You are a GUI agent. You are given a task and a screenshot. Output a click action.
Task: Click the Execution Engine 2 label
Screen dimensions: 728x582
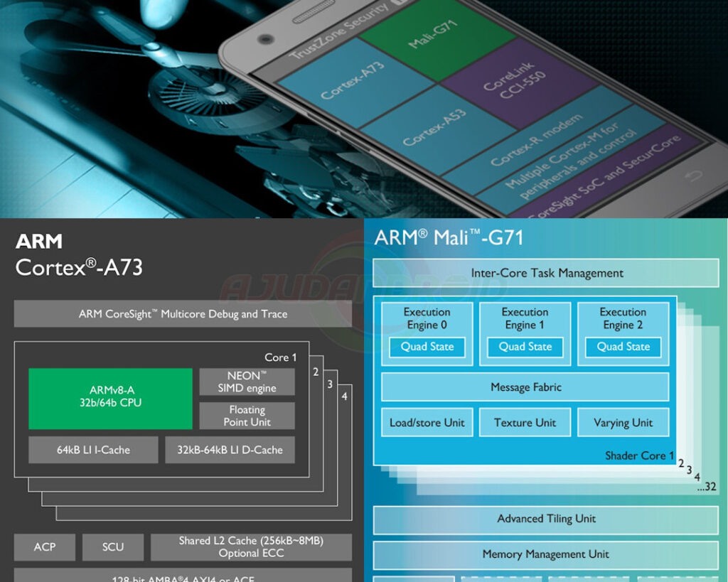coord(623,318)
